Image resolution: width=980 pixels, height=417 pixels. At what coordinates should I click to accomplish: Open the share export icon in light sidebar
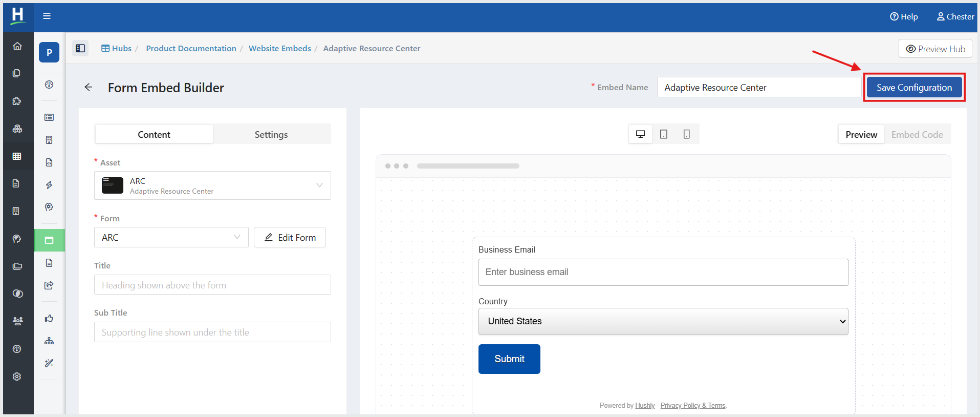tap(49, 285)
